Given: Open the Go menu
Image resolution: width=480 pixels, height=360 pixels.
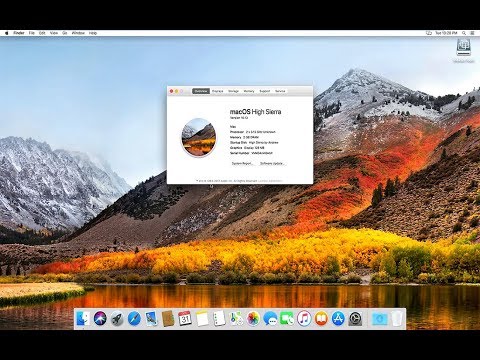Looking at the screenshot, I should (65, 33).
